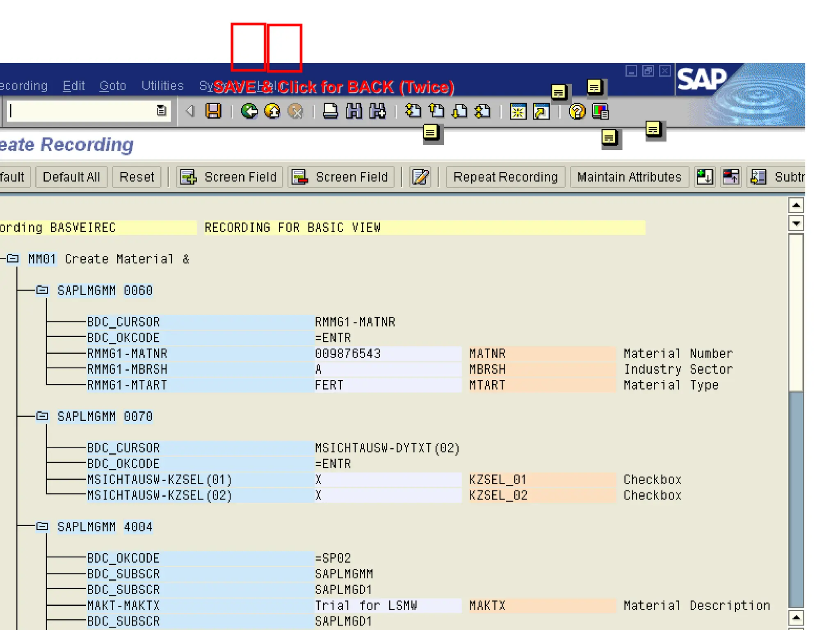Viewport: 840px width, 630px height.
Task: Collapse the SAPLMGMM 0070 tree node
Action: click(42, 416)
